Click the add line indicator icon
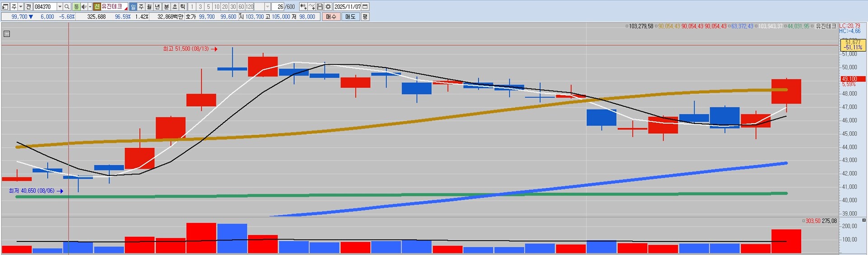868x255 pixels. [312, 7]
